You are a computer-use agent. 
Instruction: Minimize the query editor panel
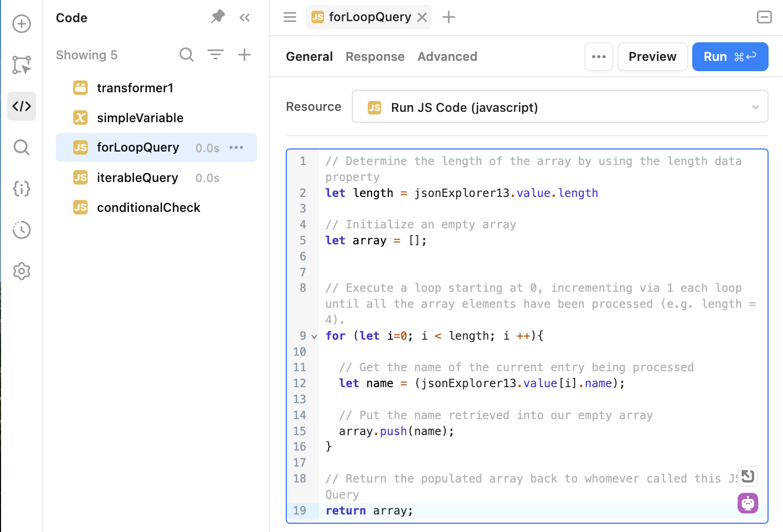point(764,17)
